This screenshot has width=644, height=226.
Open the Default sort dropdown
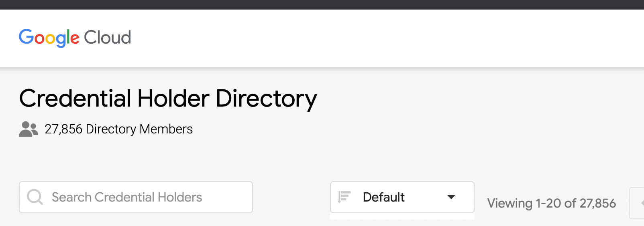pyautogui.click(x=402, y=197)
